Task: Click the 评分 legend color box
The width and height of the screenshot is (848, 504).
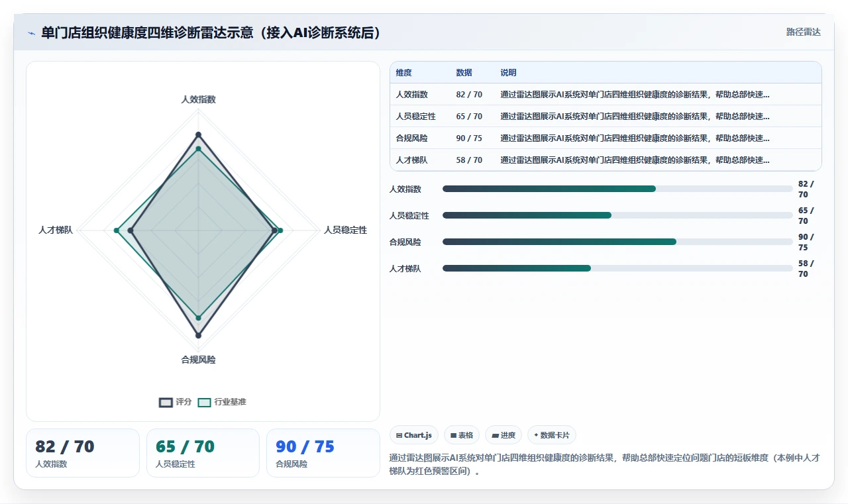Action: coord(166,402)
